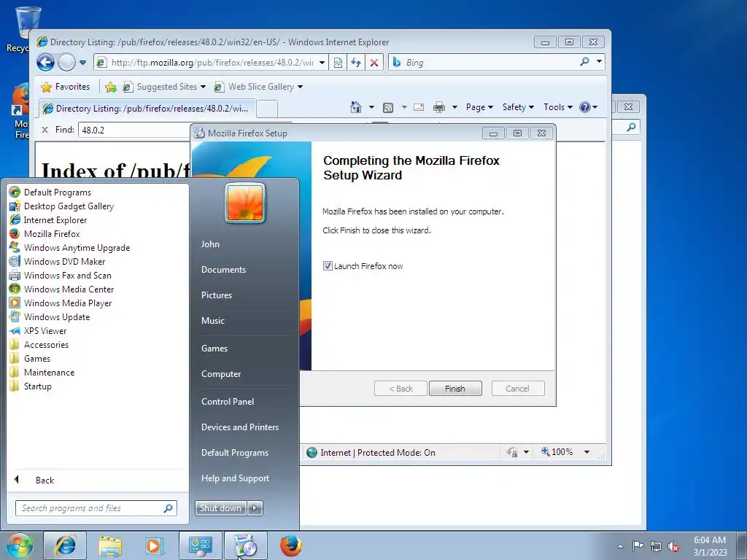Click user account picture in Start menu
Screen dimensions: 747x560
point(245,203)
